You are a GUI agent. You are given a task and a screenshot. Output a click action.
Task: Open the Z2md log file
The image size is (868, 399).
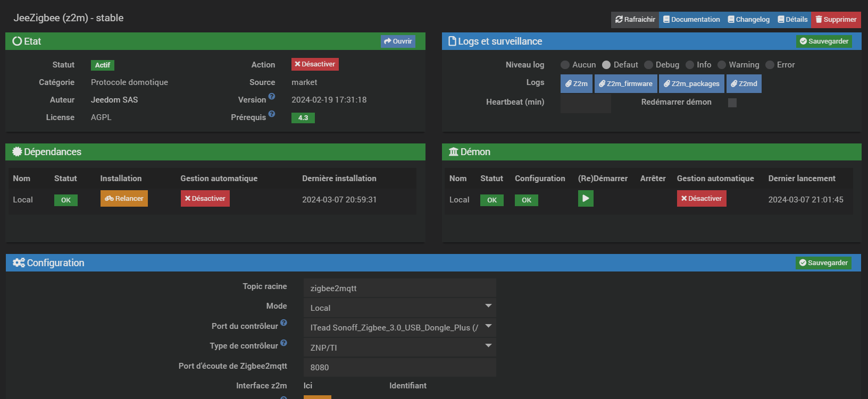click(x=744, y=84)
